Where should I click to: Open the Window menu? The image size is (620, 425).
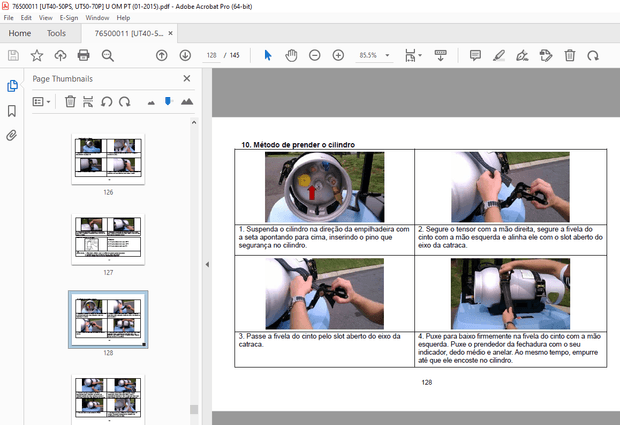coord(97,18)
